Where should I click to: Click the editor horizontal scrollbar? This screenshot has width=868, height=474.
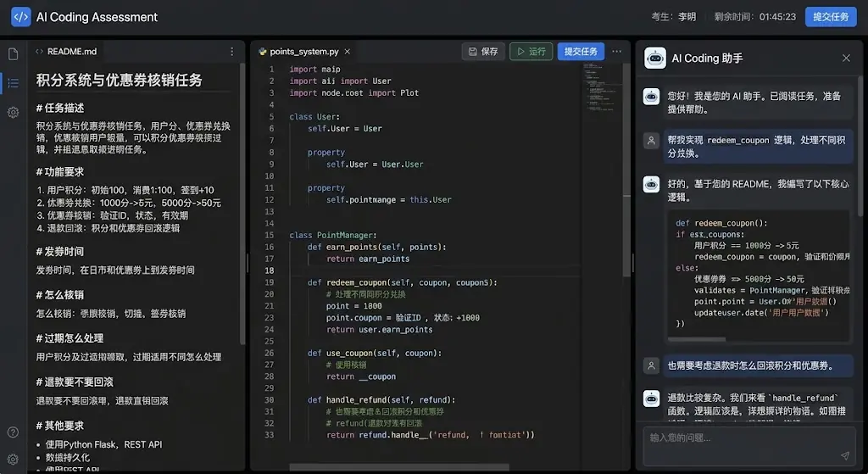(398, 467)
